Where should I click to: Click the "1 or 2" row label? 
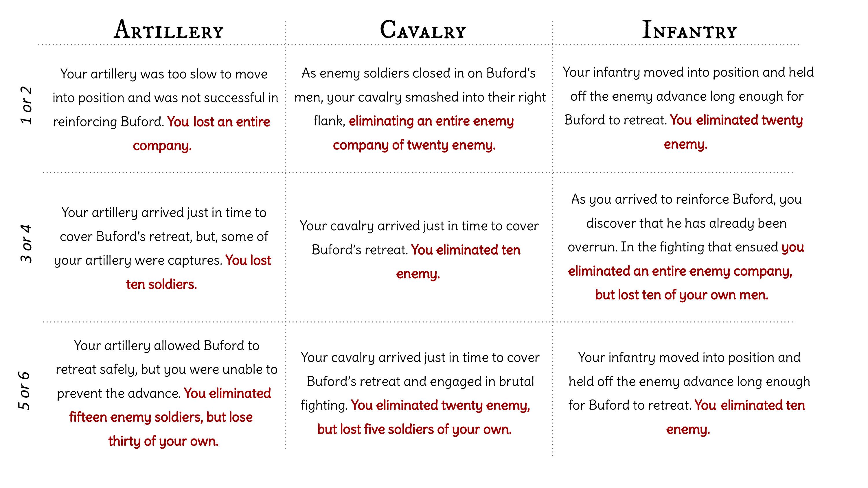coord(27,105)
